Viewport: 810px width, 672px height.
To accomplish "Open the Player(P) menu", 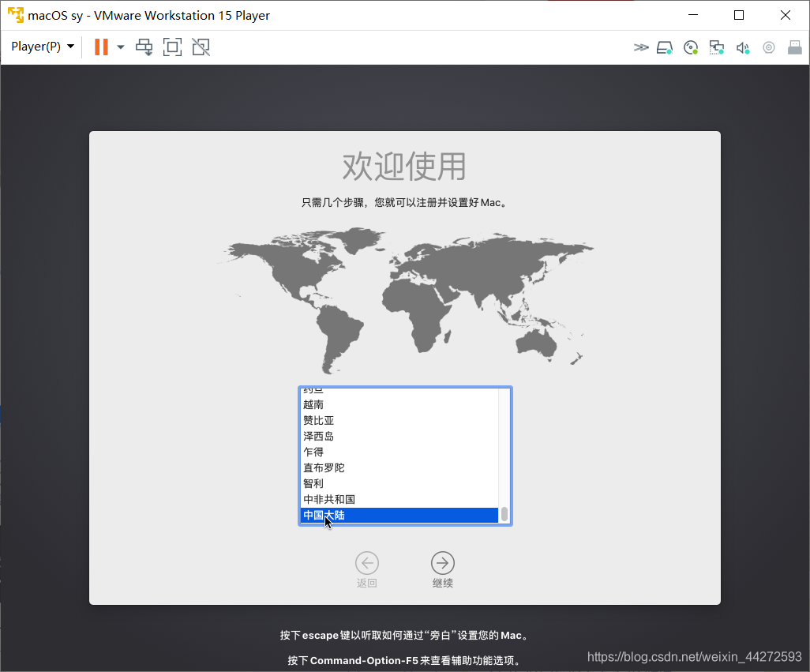I will pyautogui.click(x=42, y=47).
